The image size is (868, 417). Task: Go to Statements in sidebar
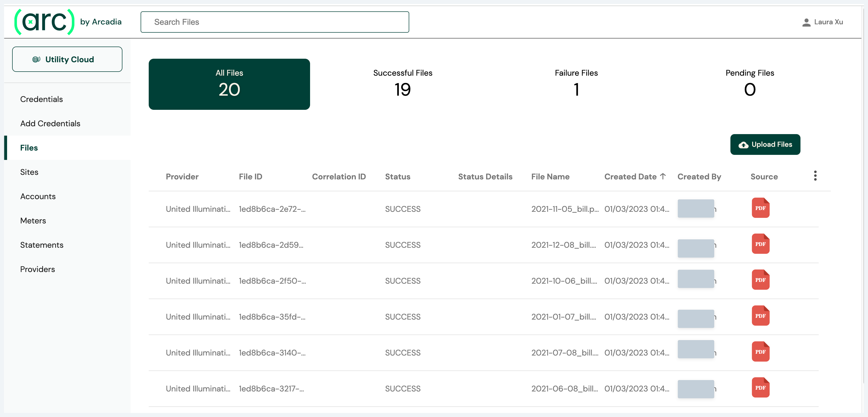42,245
